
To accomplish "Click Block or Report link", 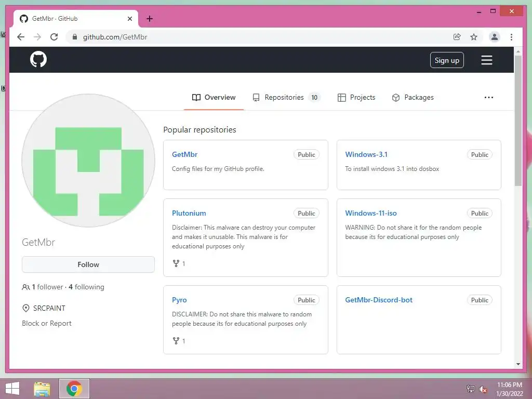I will coord(46,323).
